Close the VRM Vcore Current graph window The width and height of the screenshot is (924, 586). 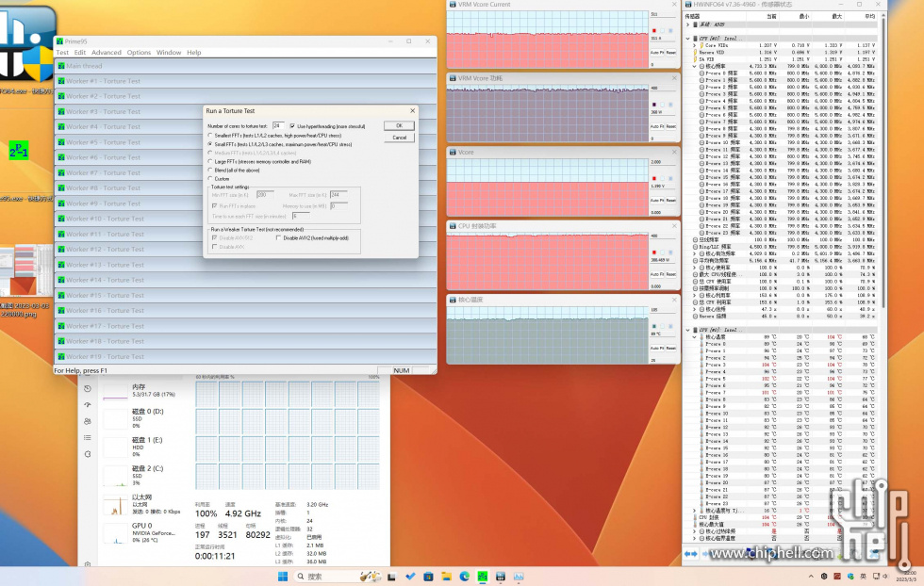coord(675,4)
